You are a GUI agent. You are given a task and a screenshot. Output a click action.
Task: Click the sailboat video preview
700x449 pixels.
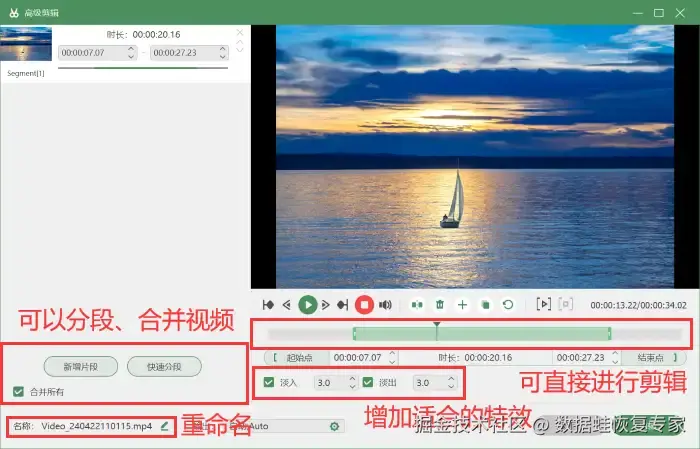(475, 157)
